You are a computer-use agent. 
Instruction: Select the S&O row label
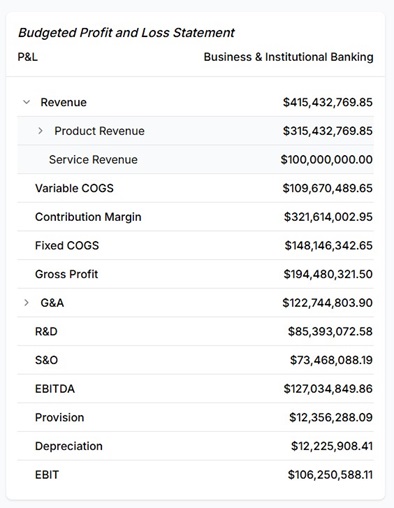46,360
